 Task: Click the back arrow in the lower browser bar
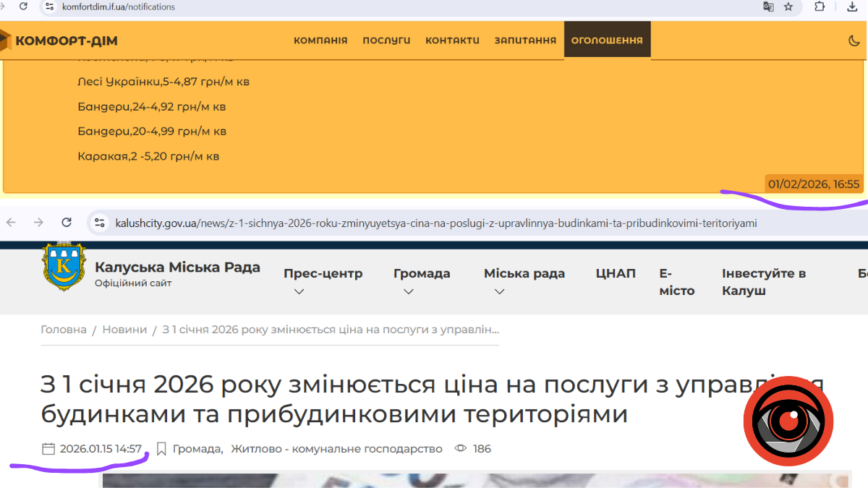tap(12, 223)
